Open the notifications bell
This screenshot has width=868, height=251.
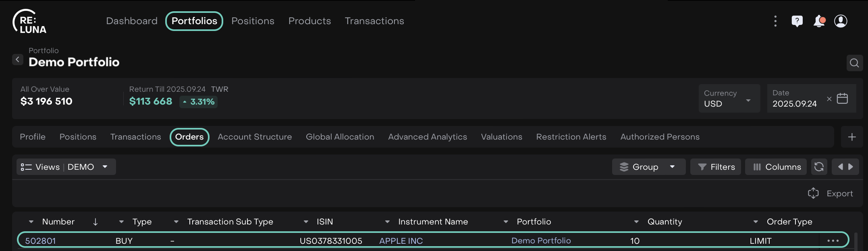coord(819,21)
